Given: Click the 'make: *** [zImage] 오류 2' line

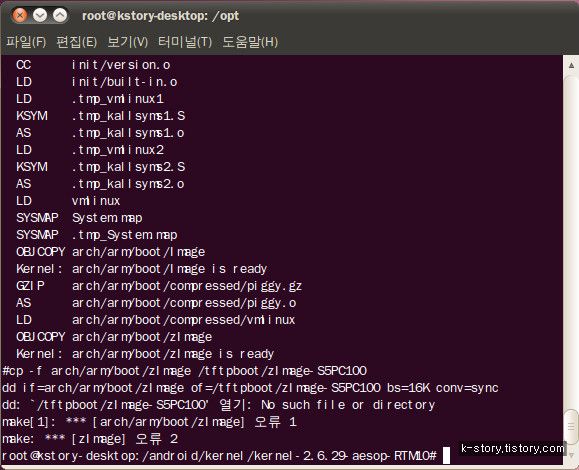Looking at the screenshot, I should point(90,439).
